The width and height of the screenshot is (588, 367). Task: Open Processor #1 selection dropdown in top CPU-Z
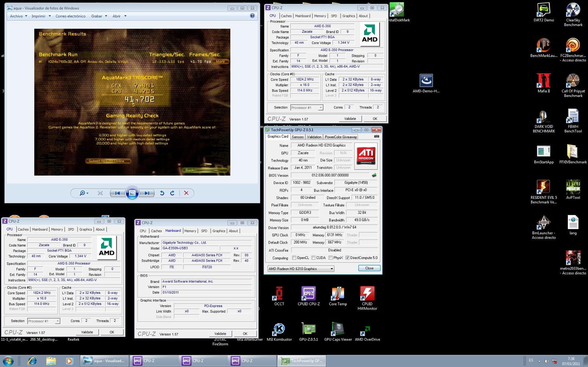point(306,108)
